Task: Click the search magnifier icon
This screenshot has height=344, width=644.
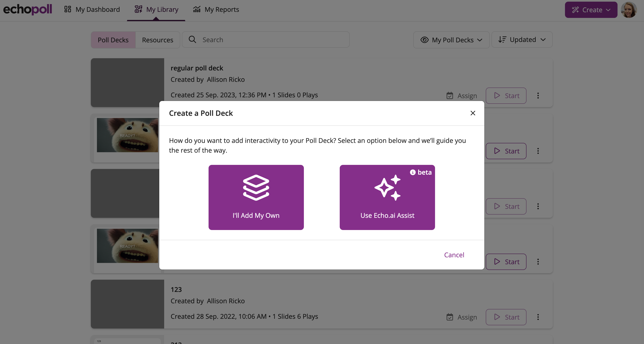Action: coord(192,39)
